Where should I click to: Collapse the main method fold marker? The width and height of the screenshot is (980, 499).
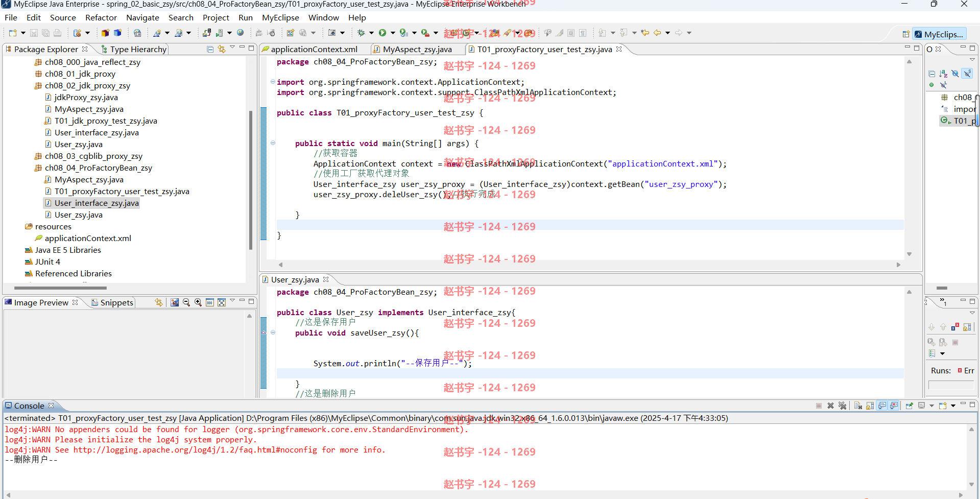click(x=273, y=143)
